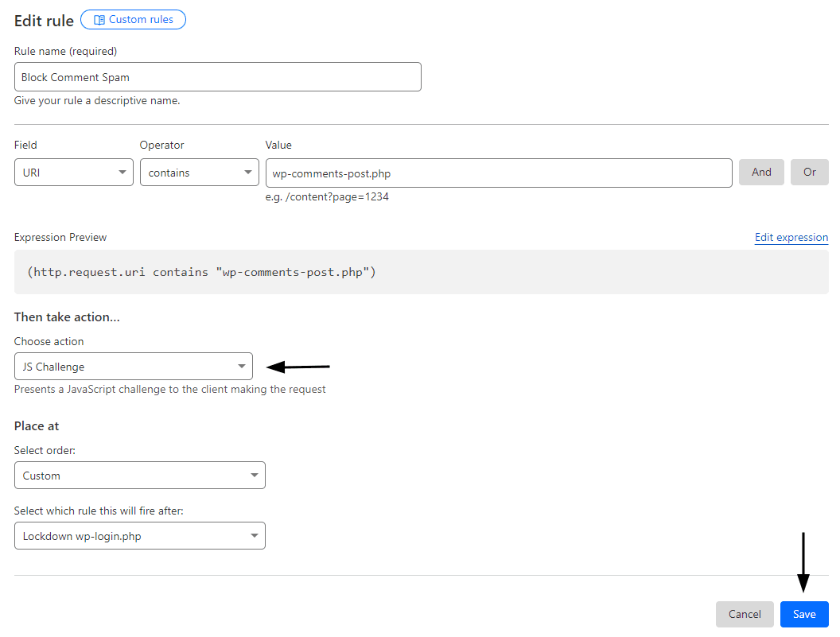Image resolution: width=840 pixels, height=637 pixels.
Task: Click the Field dropdown arrow
Action: pyautogui.click(x=122, y=172)
